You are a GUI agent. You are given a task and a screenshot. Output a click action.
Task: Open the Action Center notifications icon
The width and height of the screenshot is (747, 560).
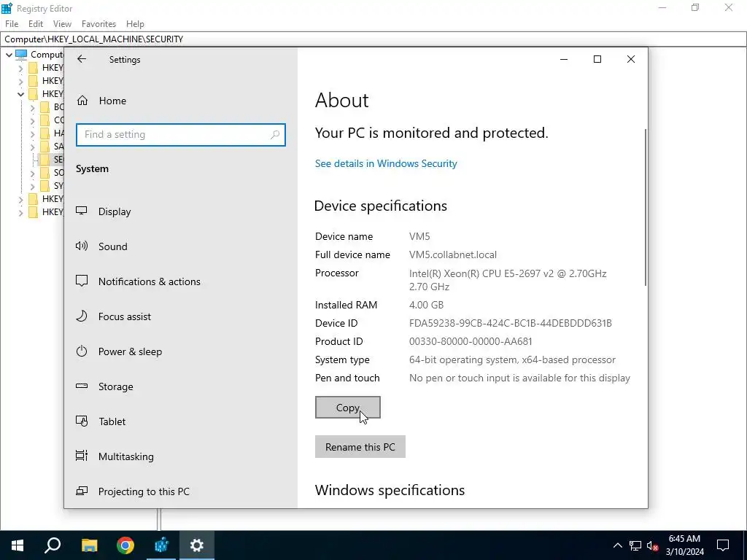click(x=723, y=545)
